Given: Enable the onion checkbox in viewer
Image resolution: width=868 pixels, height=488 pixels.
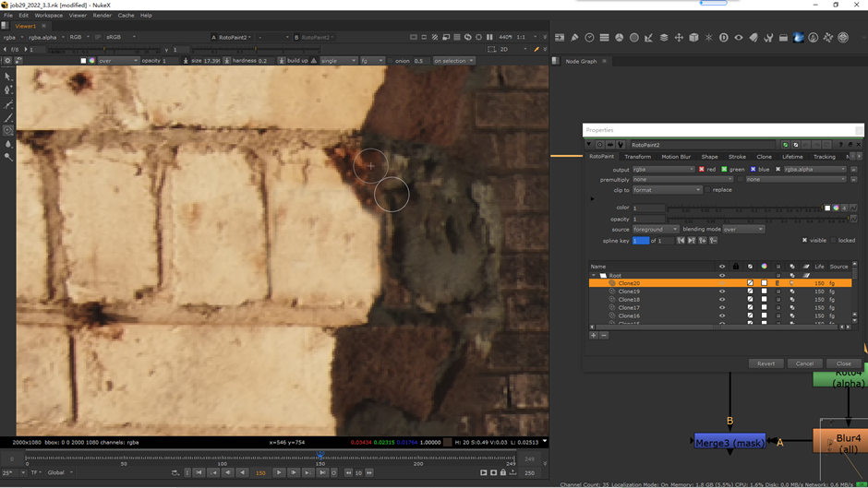Looking at the screenshot, I should pos(391,61).
